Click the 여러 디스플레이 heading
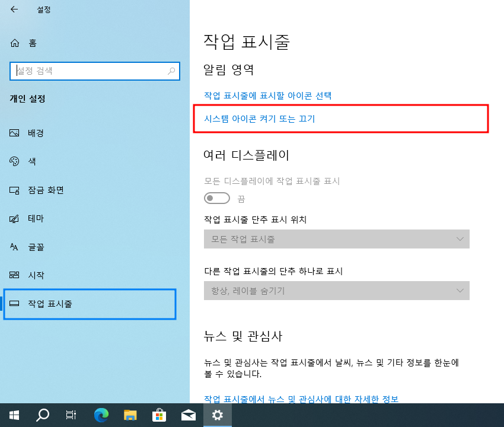This screenshot has width=504, height=427. pyautogui.click(x=246, y=155)
